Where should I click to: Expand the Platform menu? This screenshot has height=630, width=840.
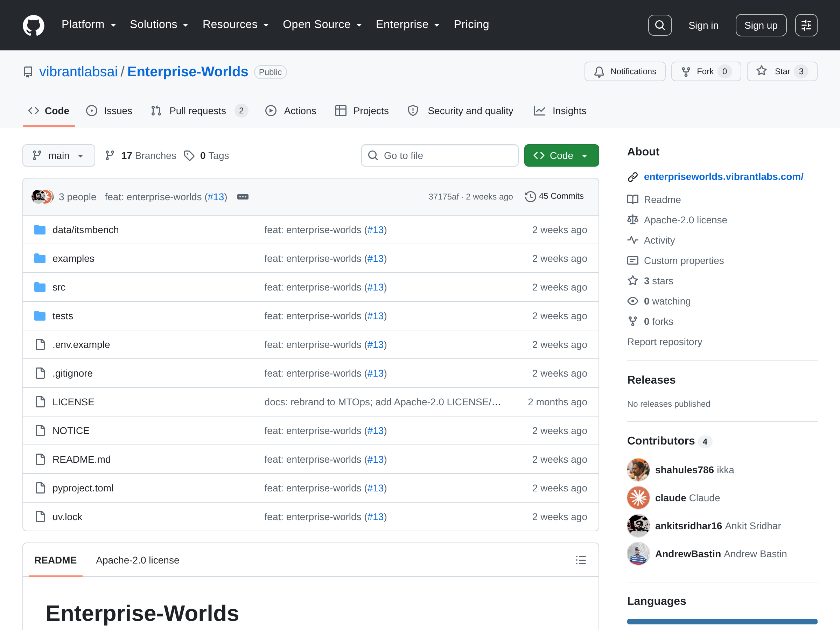coord(89,25)
